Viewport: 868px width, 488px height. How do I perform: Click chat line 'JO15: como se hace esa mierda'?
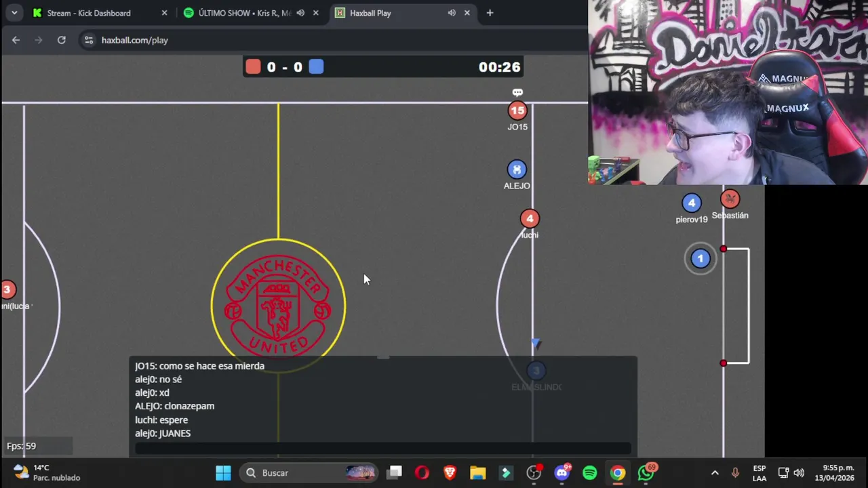coord(199,365)
